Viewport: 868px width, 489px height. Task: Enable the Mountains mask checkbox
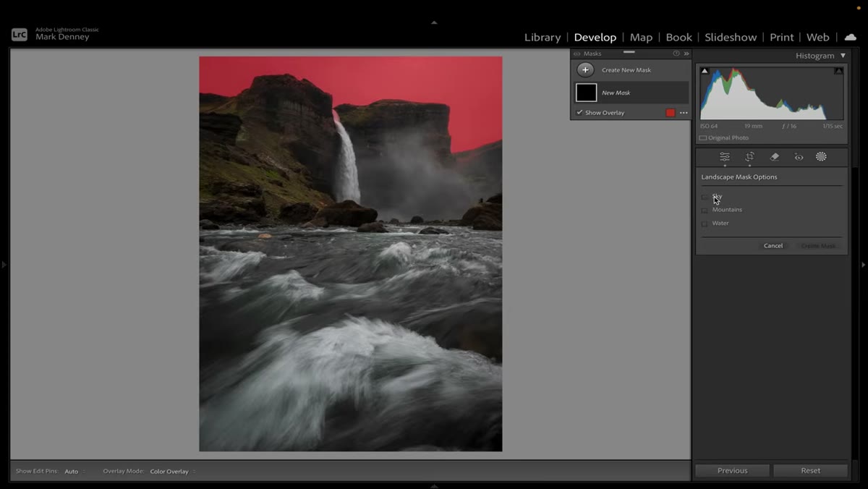pyautogui.click(x=705, y=211)
